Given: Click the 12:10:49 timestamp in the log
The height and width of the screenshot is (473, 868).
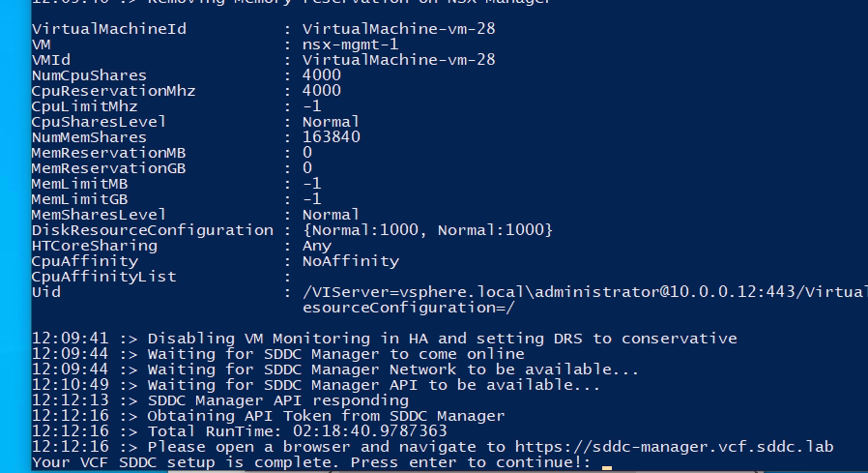Looking at the screenshot, I should [71, 384].
